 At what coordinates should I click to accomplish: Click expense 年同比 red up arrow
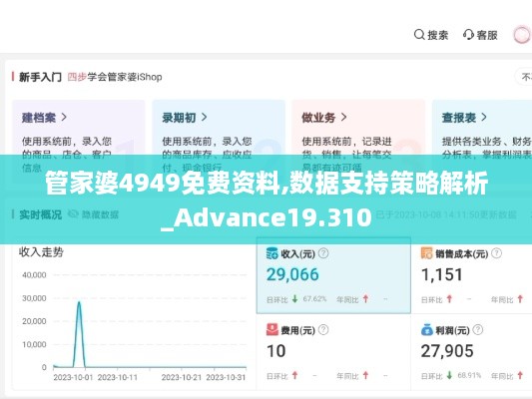[x=365, y=375]
